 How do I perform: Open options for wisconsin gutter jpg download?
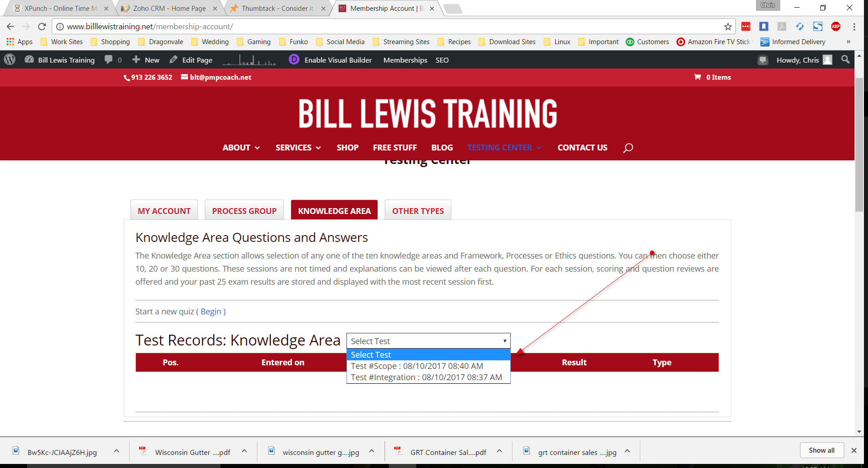pos(372,451)
